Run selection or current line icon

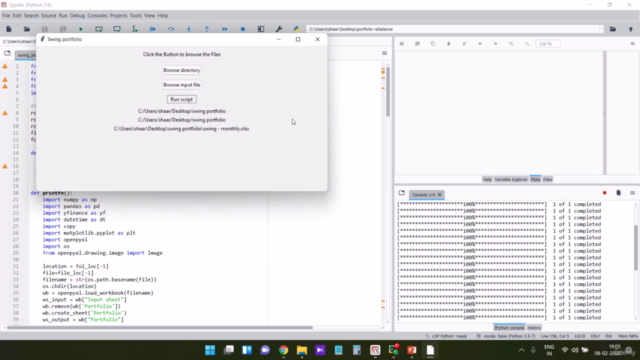click(x=135, y=29)
